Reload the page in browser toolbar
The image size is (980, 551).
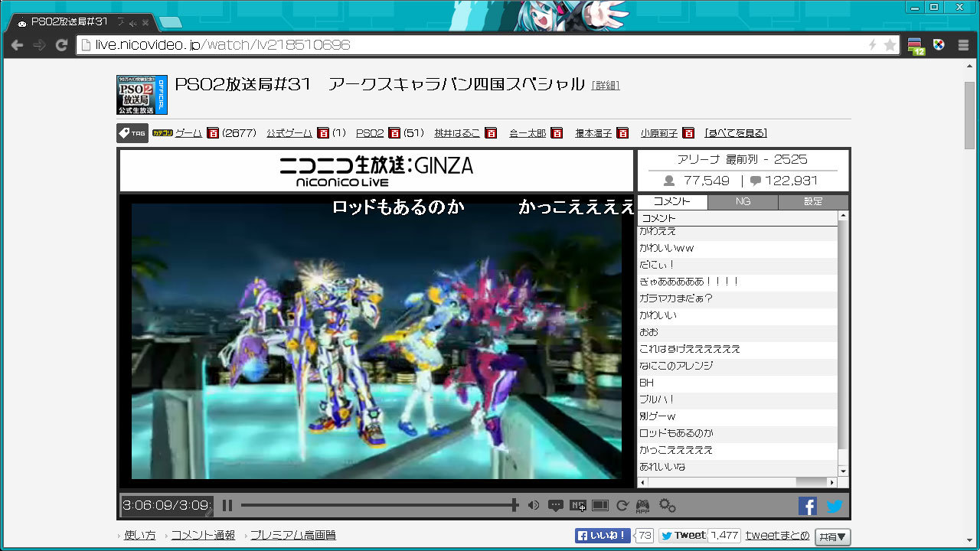point(61,45)
